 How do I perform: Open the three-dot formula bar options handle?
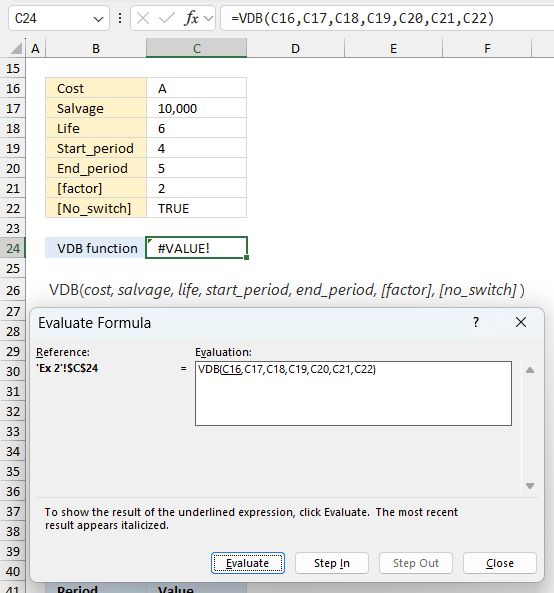pyautogui.click(x=120, y=18)
